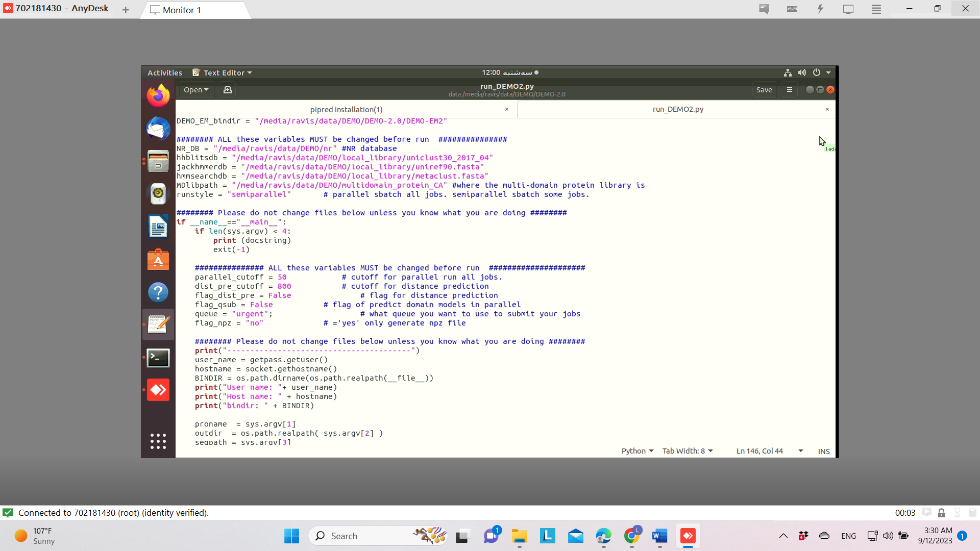The image size is (980, 551).
Task: Click the Ubuntu volume icon in top bar
Action: pos(802,73)
